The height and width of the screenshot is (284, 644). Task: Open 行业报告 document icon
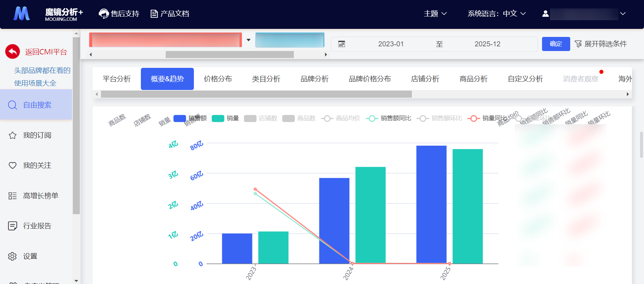(x=12, y=226)
